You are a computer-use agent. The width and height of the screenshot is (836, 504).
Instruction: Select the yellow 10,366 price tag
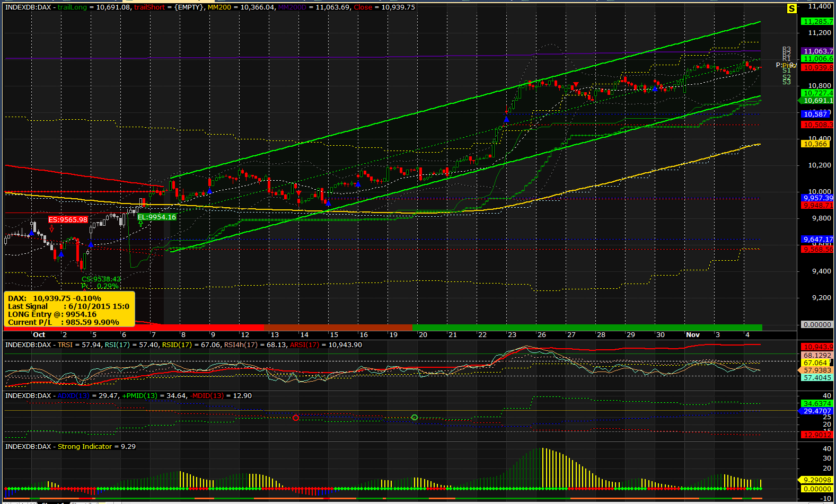tap(815, 144)
